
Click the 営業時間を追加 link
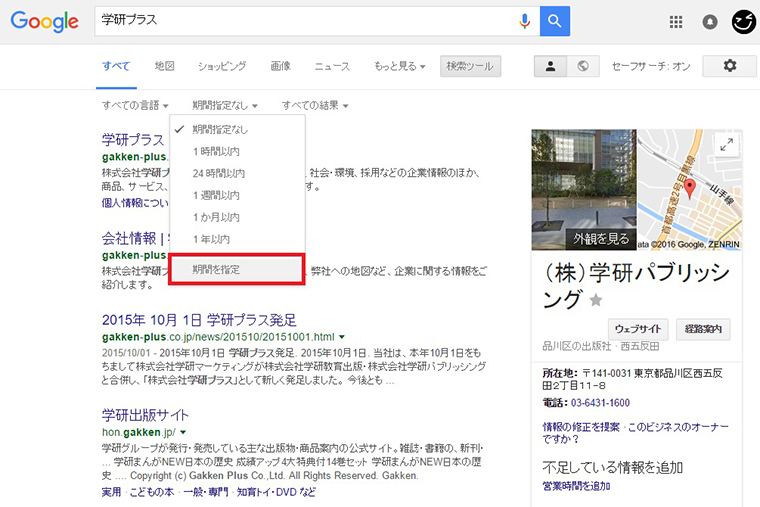click(x=576, y=486)
